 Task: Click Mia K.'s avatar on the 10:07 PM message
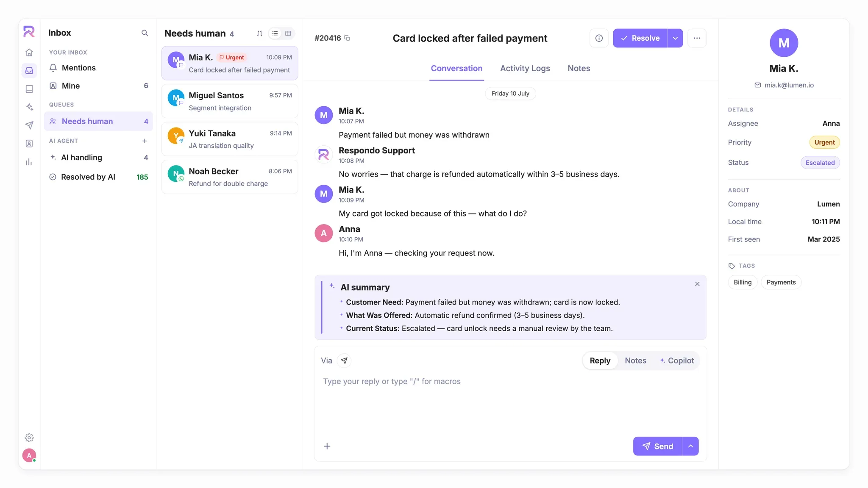[323, 115]
